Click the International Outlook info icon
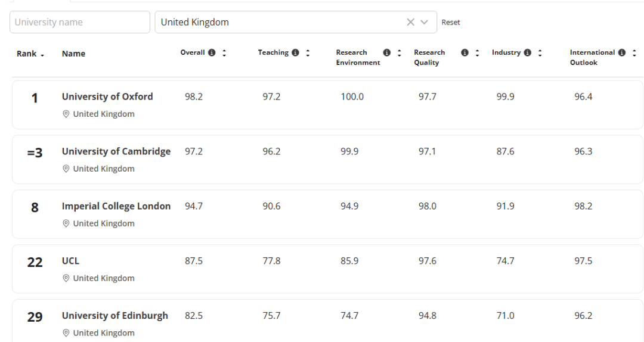 click(x=622, y=53)
